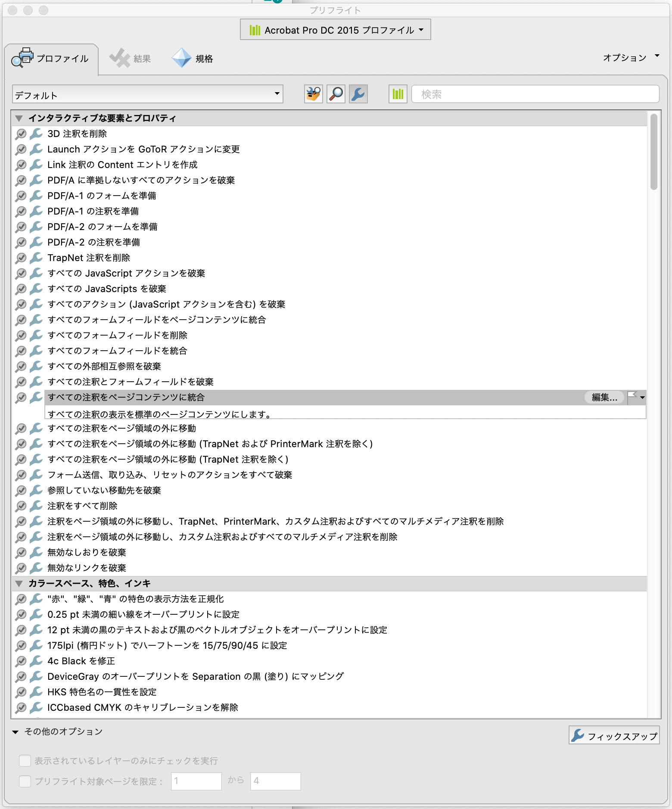Select the single fixups wrench icon
Viewport: 672px width, 809px height.
[358, 94]
